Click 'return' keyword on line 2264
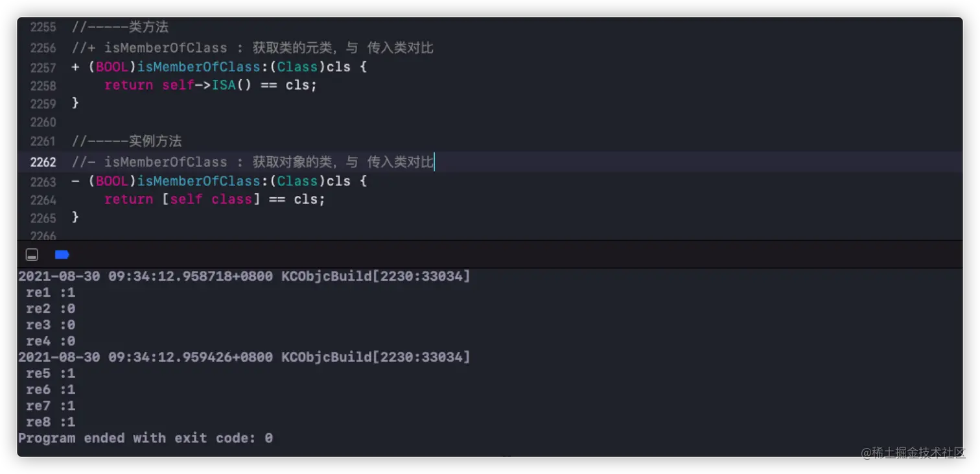Viewport: 980px width, 474px height. tap(129, 199)
